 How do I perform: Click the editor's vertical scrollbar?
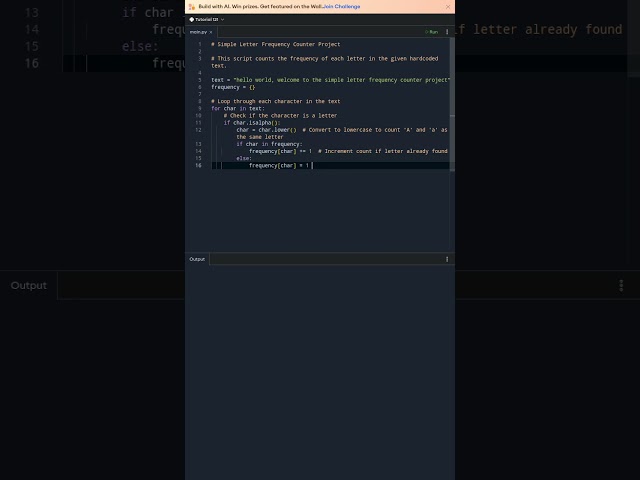point(452,102)
